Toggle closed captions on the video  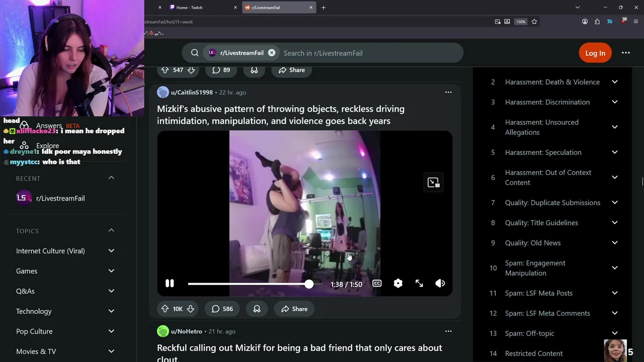377,284
